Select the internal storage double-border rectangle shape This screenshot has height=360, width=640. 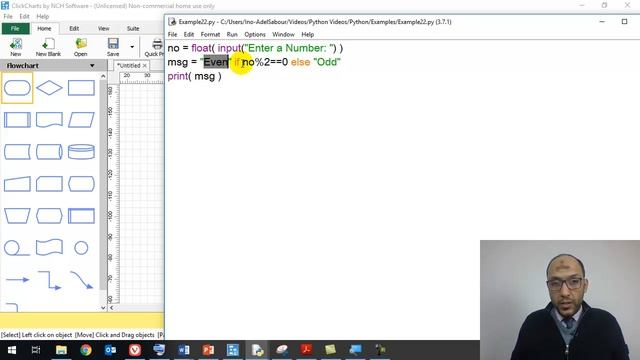(x=81, y=216)
